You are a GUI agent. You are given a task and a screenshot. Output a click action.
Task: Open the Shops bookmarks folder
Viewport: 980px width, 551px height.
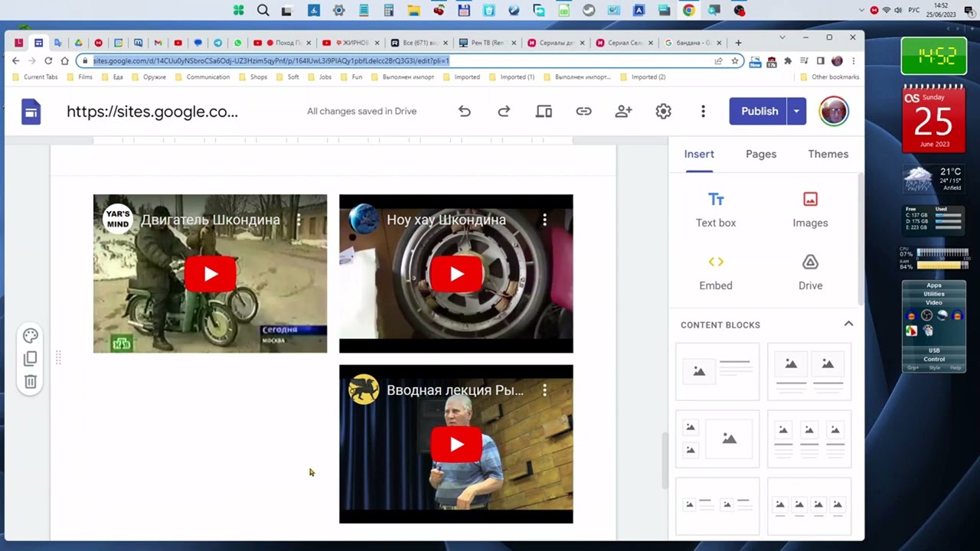(x=253, y=77)
